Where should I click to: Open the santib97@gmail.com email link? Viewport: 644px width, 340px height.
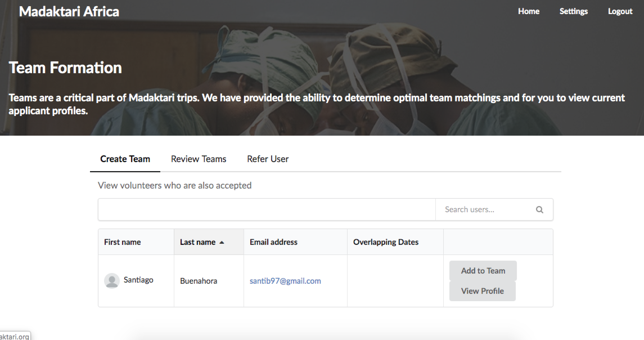pyautogui.click(x=285, y=281)
